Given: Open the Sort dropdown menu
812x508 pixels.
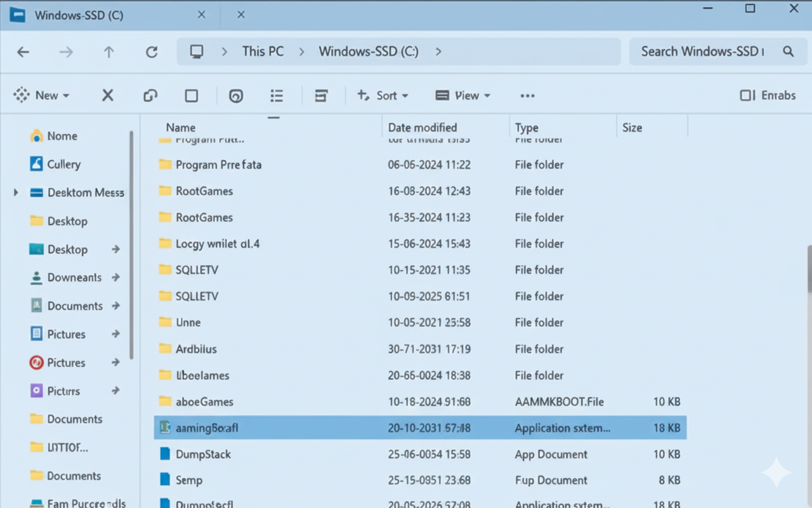Looking at the screenshot, I should click(x=383, y=95).
